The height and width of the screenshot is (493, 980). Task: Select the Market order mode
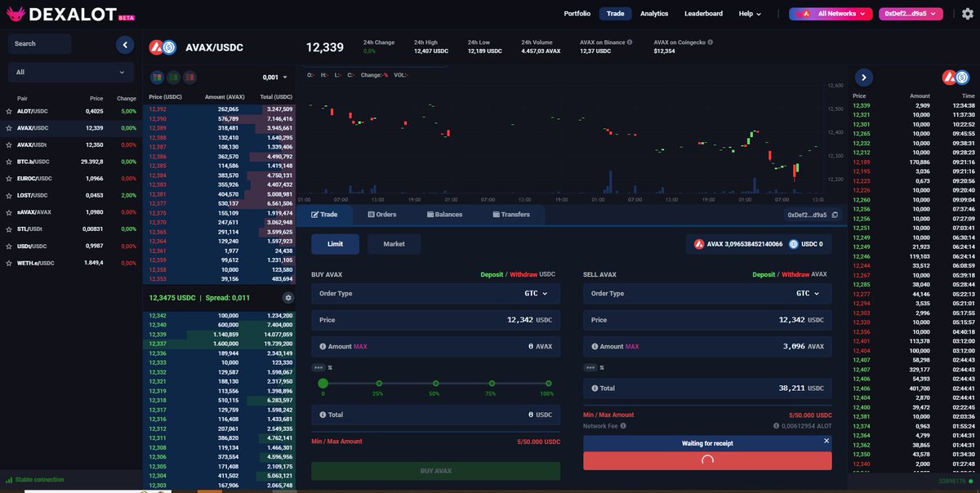click(394, 244)
